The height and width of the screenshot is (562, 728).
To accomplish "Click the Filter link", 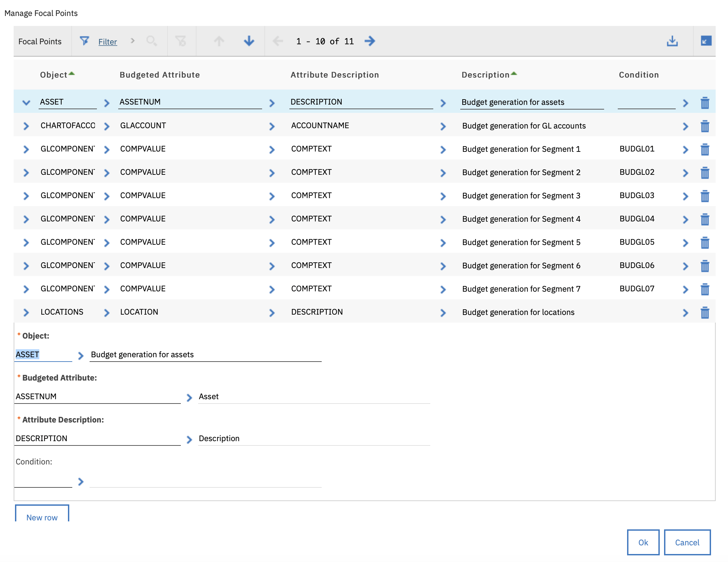I will (x=107, y=42).
